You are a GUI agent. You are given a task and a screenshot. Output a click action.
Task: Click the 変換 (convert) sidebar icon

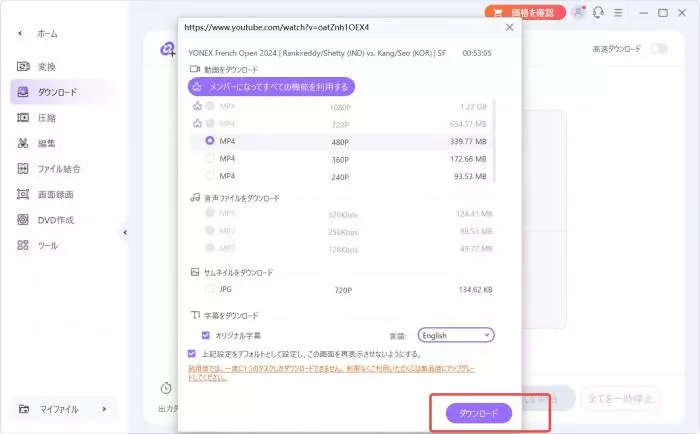pos(23,67)
